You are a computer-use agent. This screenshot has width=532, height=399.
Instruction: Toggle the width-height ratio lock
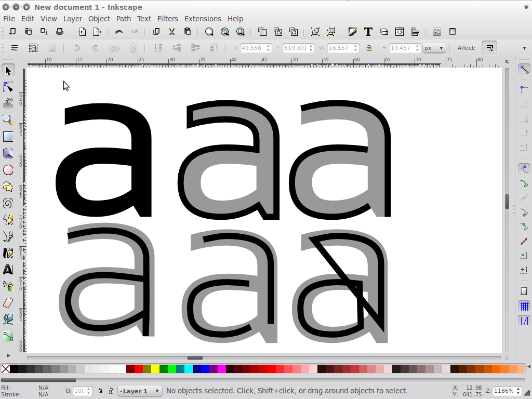tap(368, 48)
